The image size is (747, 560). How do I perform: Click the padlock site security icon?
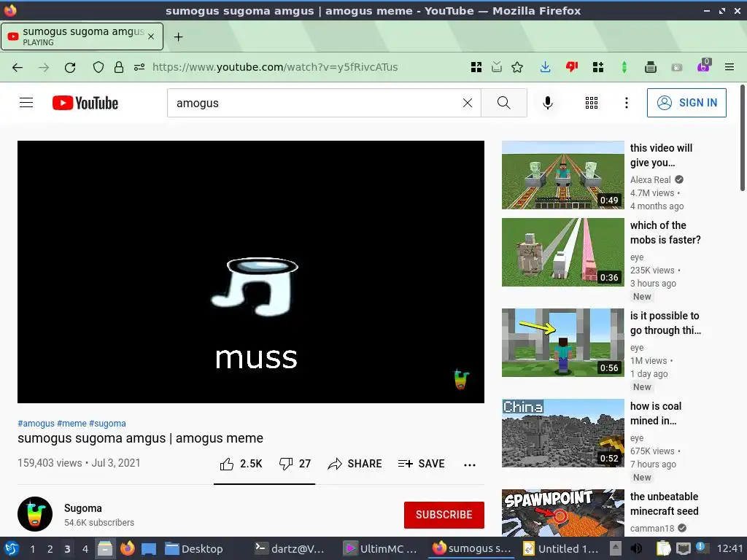coord(119,67)
